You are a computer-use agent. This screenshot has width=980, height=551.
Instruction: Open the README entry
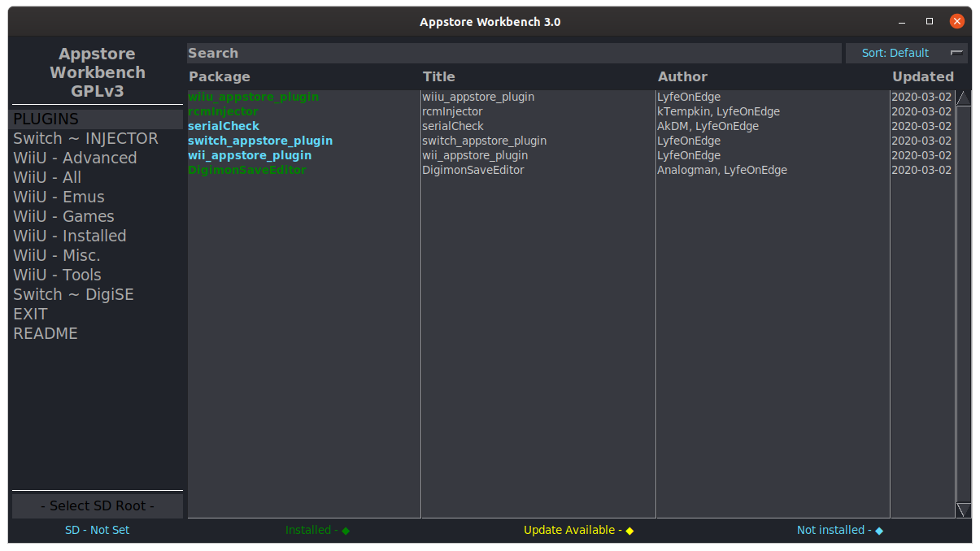(x=98, y=333)
